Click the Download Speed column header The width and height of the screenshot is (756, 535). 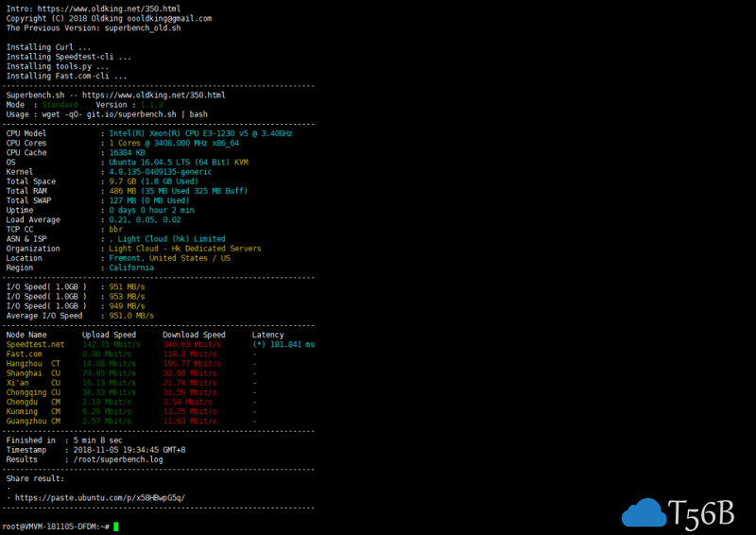coord(194,335)
